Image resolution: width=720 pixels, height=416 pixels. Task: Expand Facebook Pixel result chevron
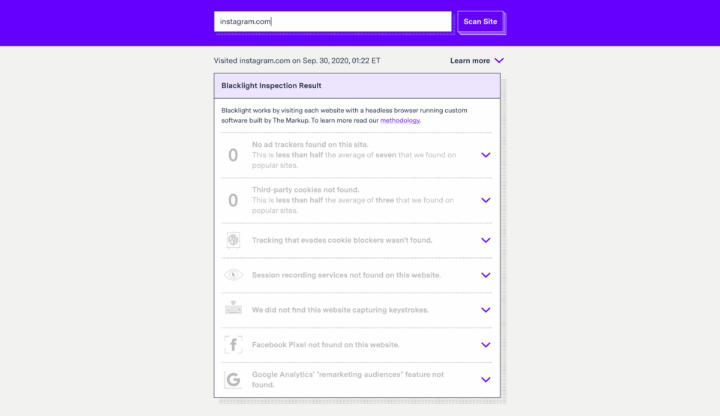(x=485, y=344)
